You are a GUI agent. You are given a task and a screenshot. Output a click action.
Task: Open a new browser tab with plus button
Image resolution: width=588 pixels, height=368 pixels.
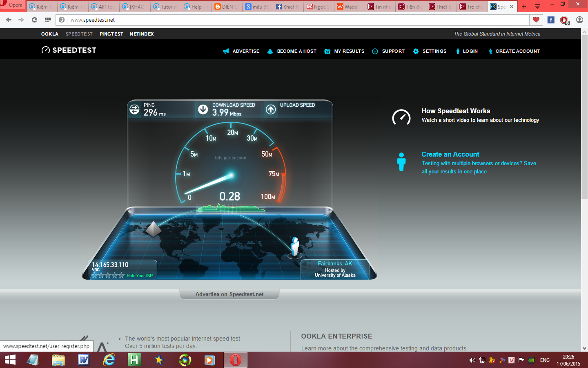[524, 7]
